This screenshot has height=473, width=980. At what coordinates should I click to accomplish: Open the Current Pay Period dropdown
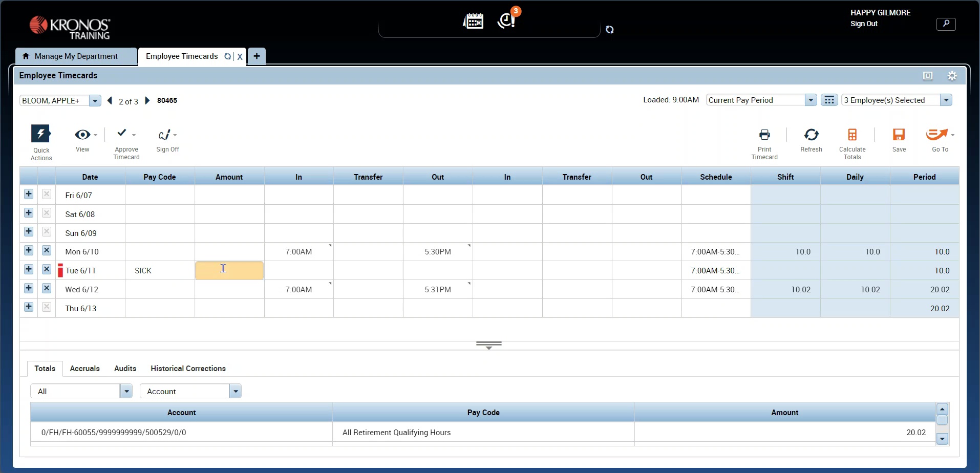pyautogui.click(x=810, y=100)
